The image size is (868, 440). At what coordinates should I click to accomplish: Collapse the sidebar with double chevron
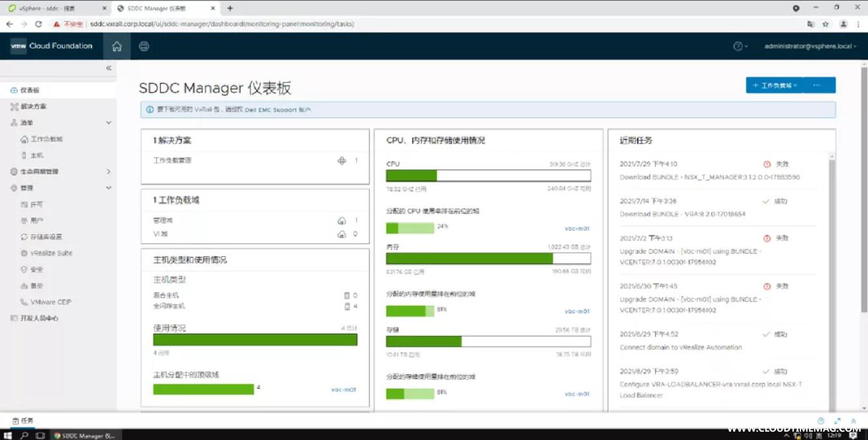[109, 68]
